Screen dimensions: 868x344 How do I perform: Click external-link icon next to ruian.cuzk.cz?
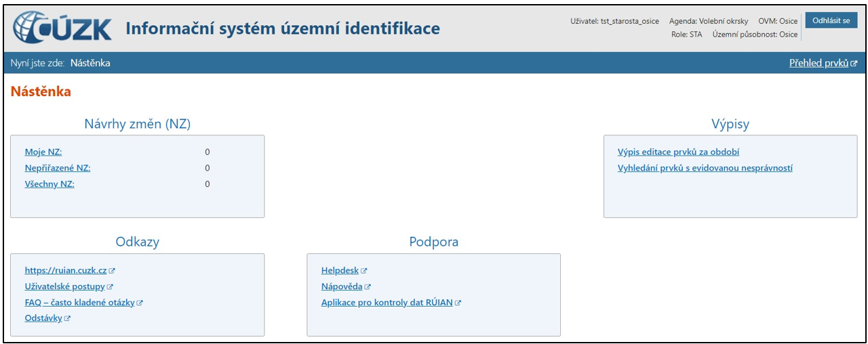112,271
